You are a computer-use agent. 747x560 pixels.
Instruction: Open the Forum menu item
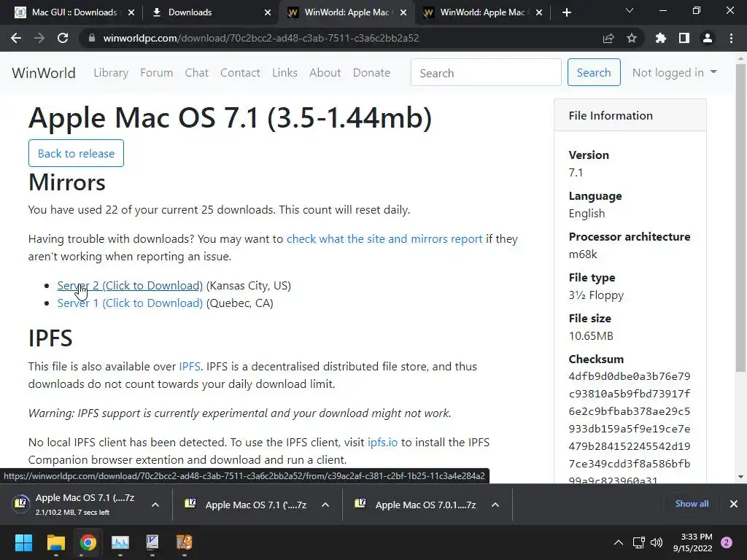156,73
